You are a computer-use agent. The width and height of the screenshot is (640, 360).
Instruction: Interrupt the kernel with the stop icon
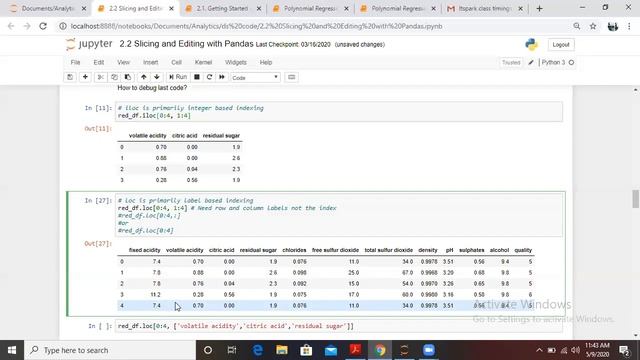click(197, 77)
